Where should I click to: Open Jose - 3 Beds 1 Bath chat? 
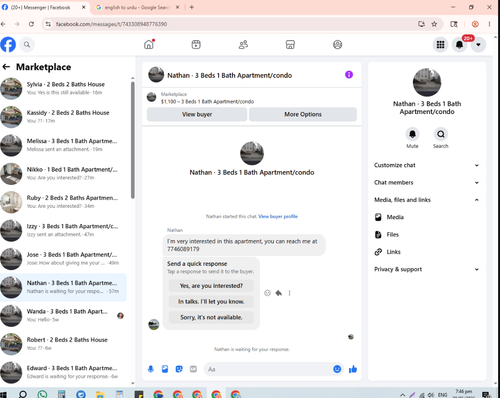coord(63,259)
